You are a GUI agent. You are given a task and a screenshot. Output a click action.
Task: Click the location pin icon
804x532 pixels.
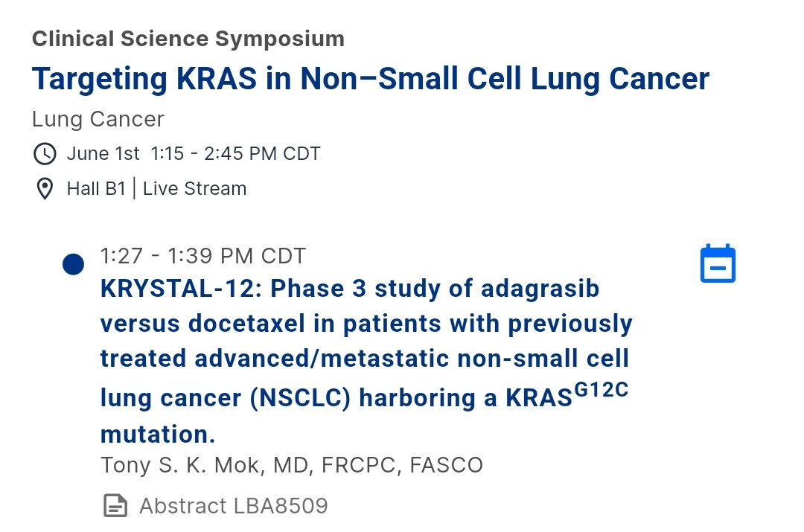[x=45, y=188]
